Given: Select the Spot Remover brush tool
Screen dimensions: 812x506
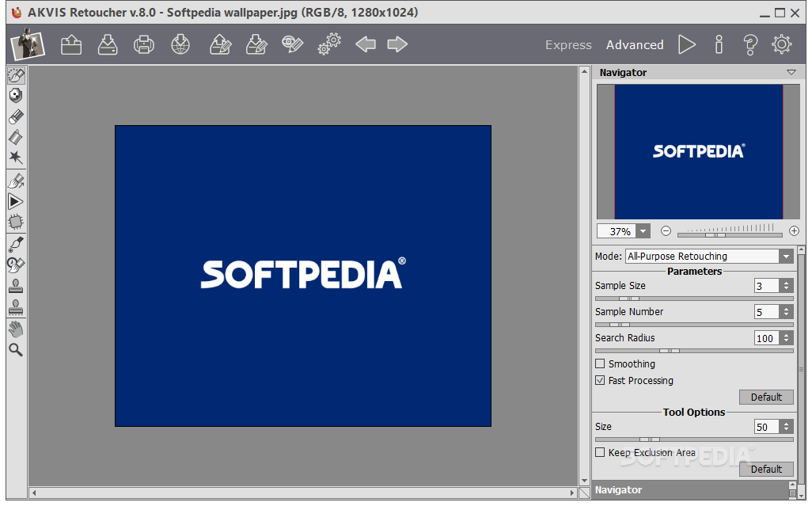Looking at the screenshot, I should [16, 243].
